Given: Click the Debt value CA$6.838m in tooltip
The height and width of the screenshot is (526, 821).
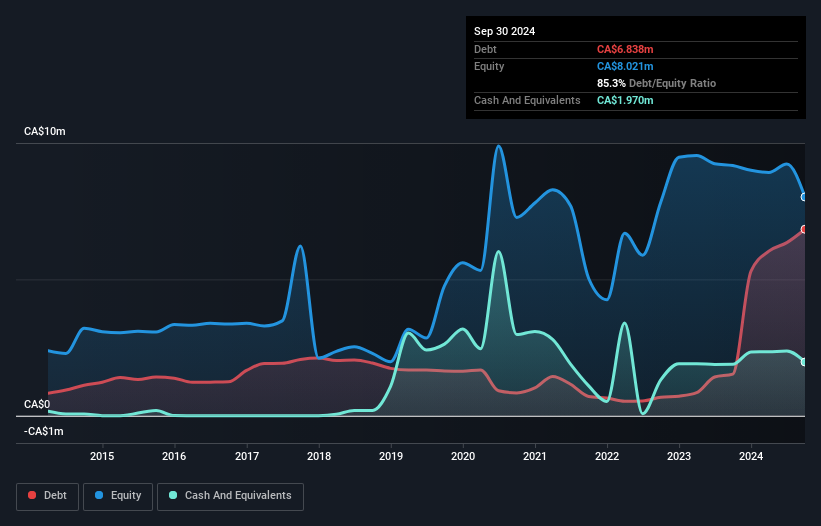Looking at the screenshot, I should click(x=625, y=49).
